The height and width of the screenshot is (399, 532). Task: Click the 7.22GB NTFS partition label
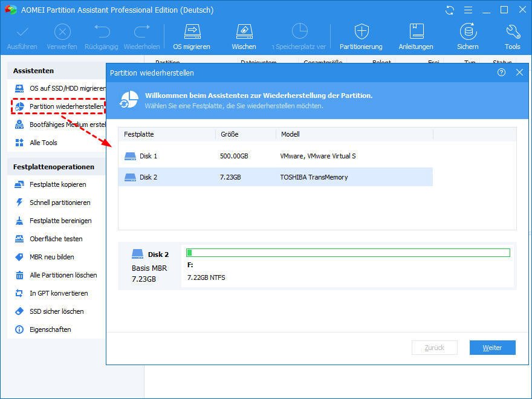click(x=206, y=277)
